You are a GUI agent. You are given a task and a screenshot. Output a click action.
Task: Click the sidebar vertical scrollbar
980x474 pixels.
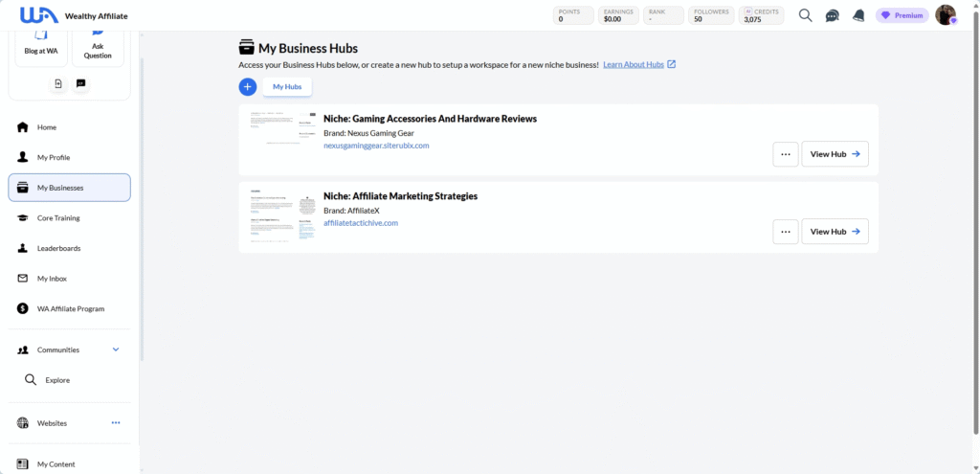click(142, 210)
